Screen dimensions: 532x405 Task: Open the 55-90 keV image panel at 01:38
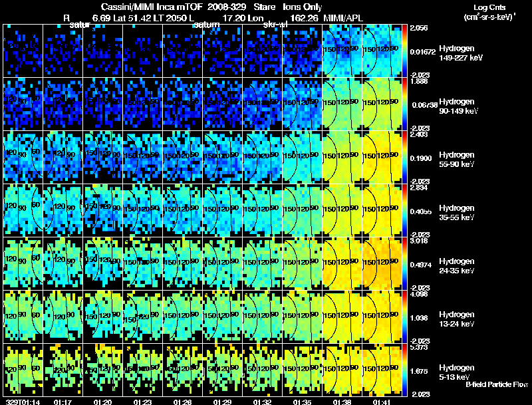pos(342,157)
